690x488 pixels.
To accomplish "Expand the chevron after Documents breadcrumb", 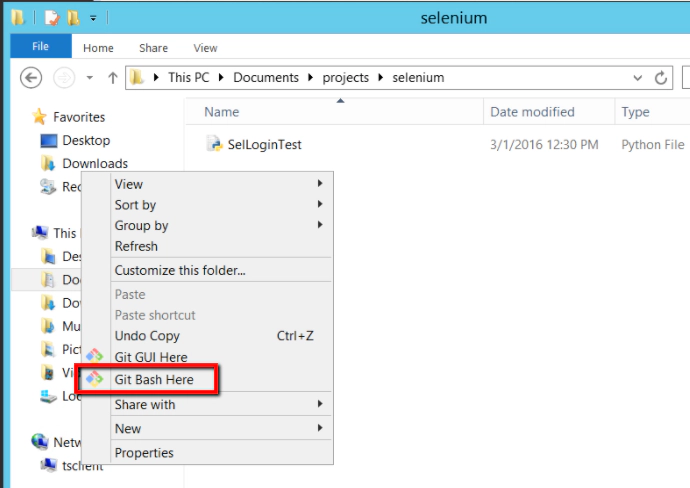I will coord(311,77).
